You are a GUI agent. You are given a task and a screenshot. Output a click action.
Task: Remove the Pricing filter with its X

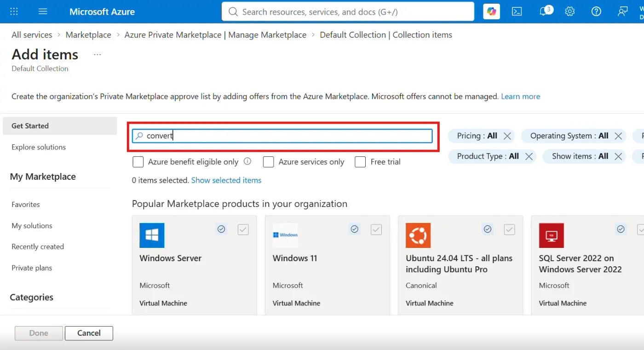coord(507,136)
